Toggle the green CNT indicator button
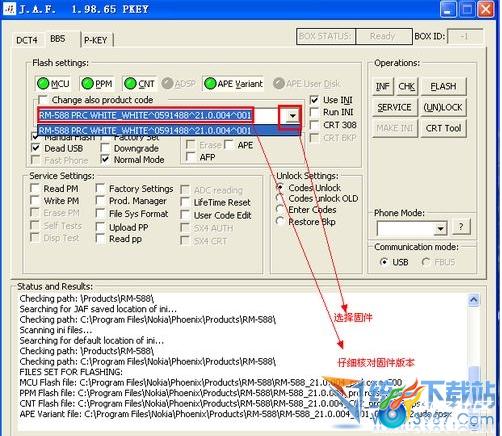The height and width of the screenshot is (436, 502). (x=139, y=84)
